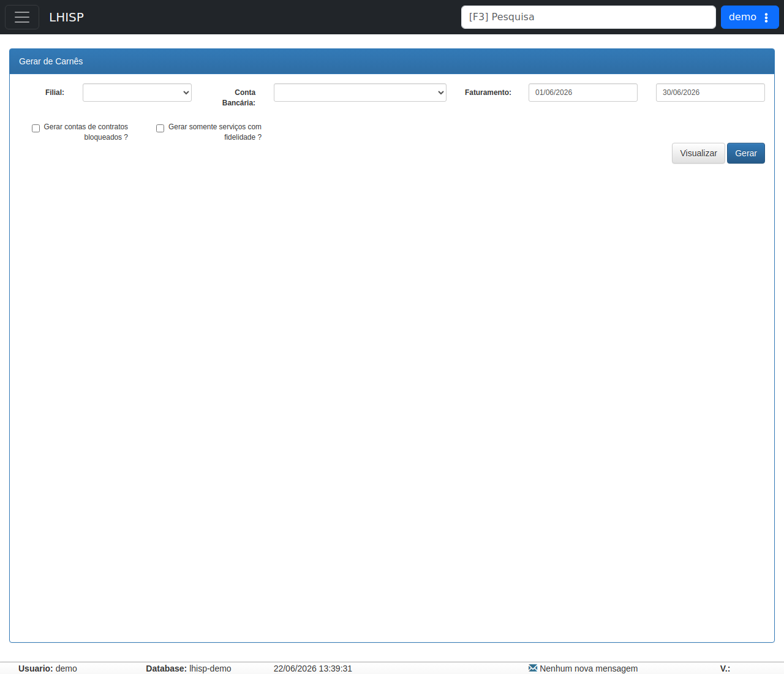Click the Gerar de Carnês panel title
The image size is (784, 674).
tap(51, 61)
